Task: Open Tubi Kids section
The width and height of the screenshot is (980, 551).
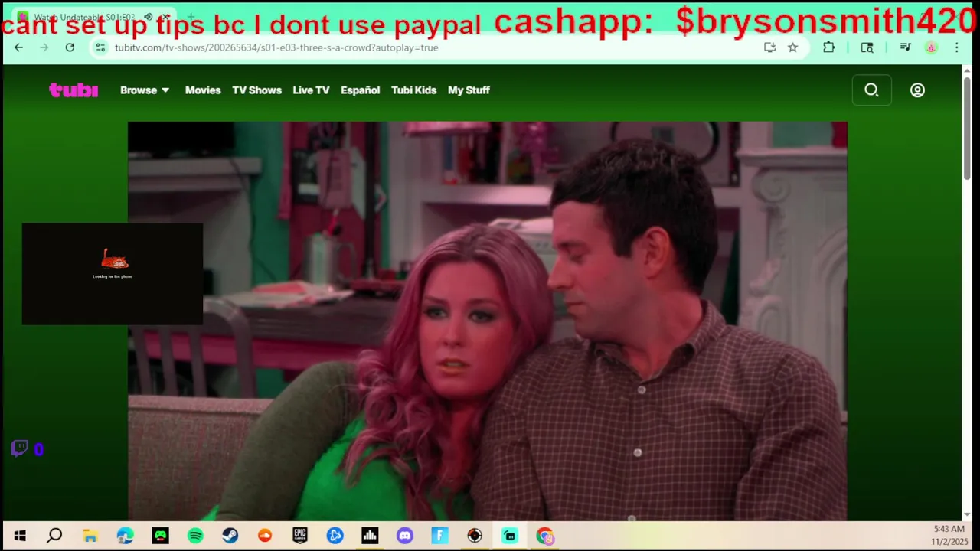Action: pos(413,90)
